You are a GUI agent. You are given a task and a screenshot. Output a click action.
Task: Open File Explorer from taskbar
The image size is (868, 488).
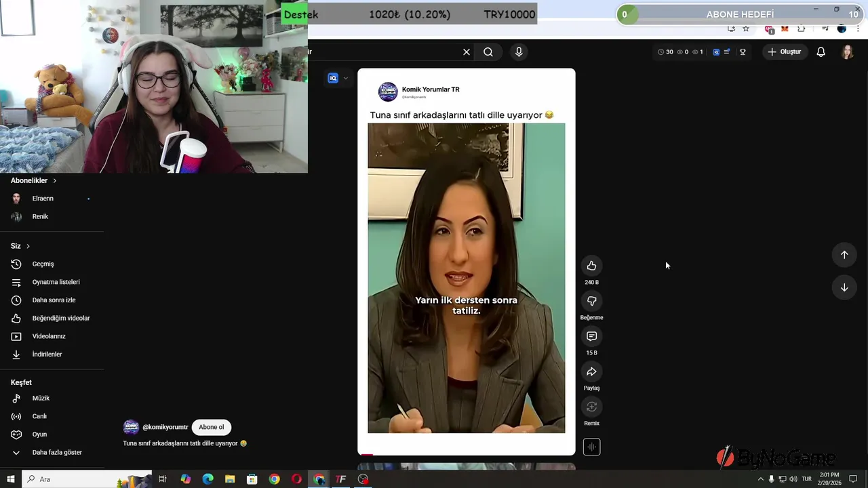pyautogui.click(x=230, y=479)
